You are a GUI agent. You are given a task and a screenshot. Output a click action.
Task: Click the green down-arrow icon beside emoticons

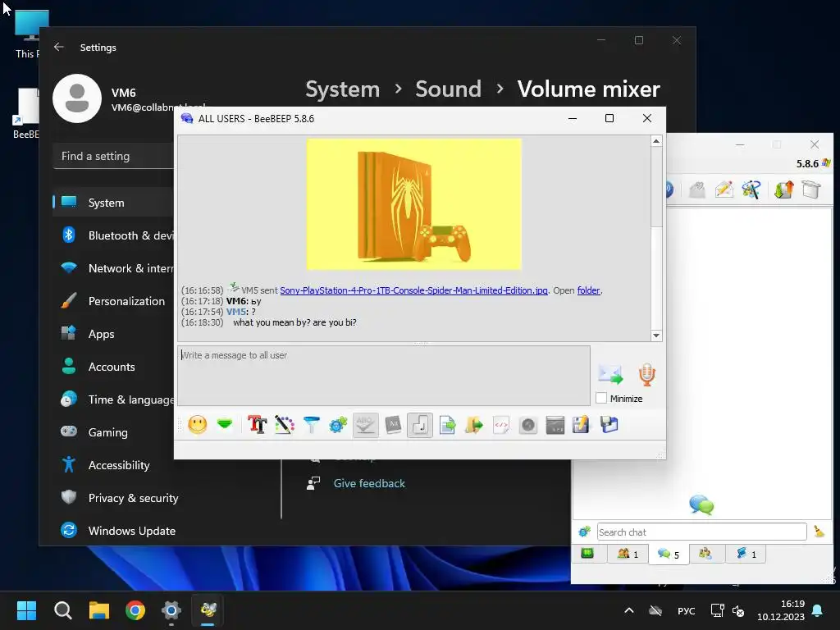225,425
